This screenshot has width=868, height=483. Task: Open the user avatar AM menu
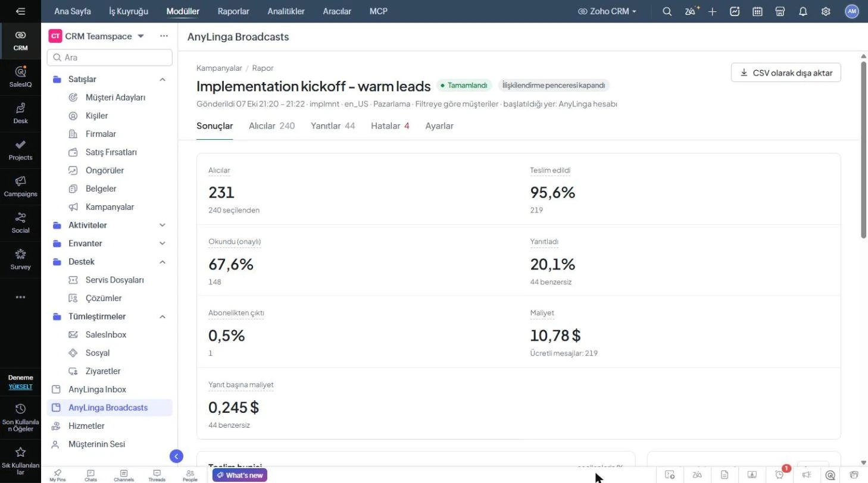click(x=852, y=11)
